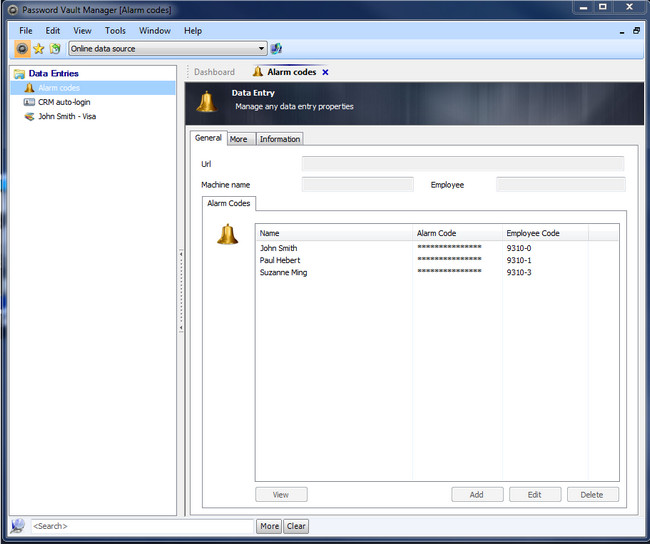Open the View menu
This screenshot has height=544, width=650.
(x=82, y=31)
